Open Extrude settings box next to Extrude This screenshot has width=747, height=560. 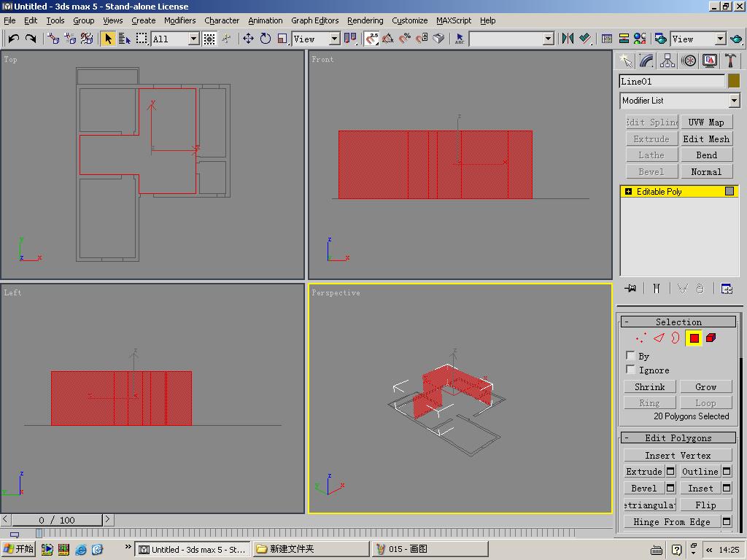[x=670, y=472]
